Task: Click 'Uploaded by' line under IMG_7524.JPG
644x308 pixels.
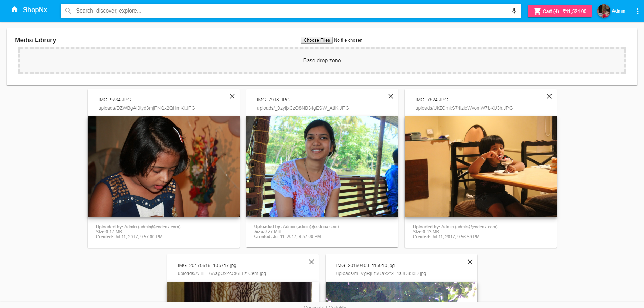Action: [455, 227]
